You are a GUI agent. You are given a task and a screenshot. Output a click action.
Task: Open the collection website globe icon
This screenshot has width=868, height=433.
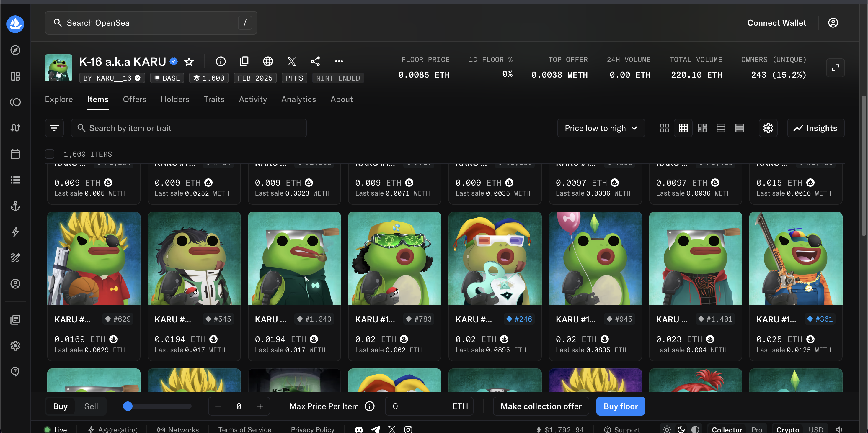[268, 61]
